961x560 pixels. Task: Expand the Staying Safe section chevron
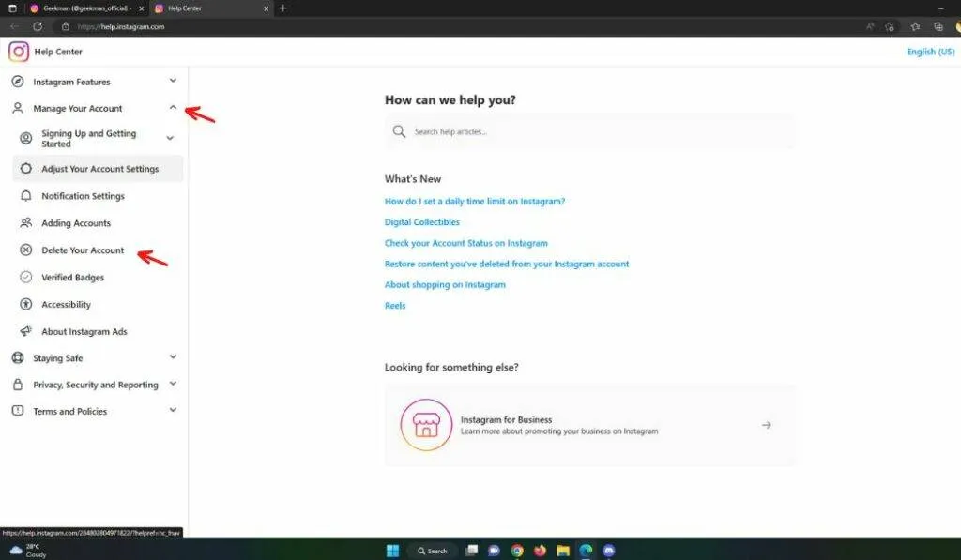click(173, 356)
